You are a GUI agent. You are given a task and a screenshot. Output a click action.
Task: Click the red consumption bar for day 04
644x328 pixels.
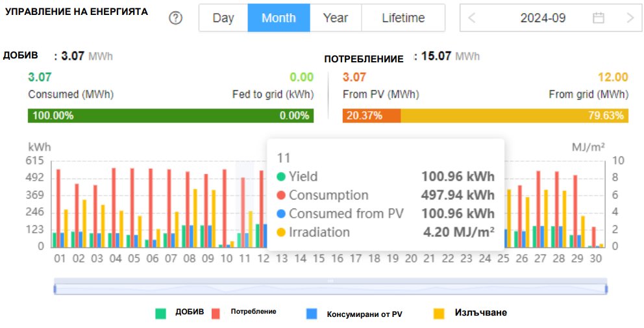pos(114,208)
